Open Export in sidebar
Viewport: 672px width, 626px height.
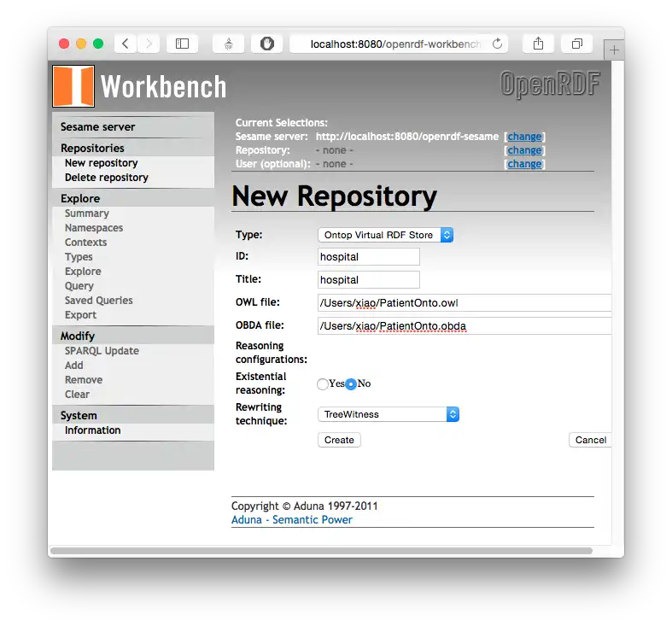click(x=80, y=315)
